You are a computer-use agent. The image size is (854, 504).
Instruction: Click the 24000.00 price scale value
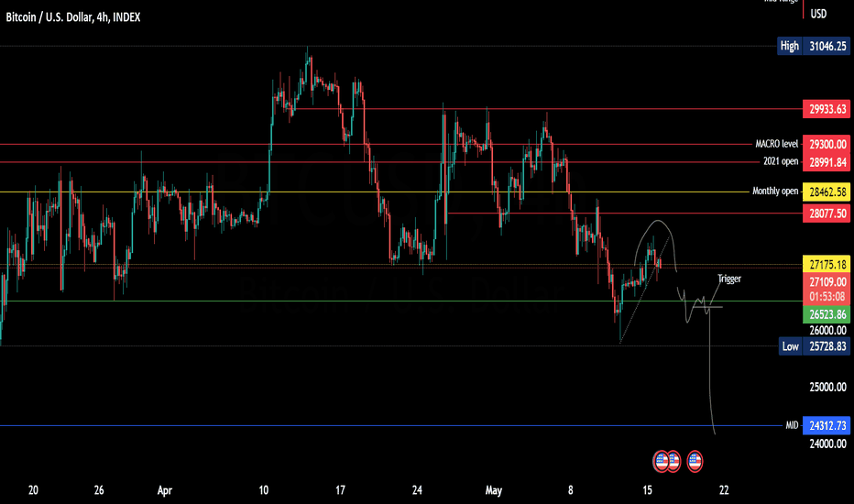(827, 444)
